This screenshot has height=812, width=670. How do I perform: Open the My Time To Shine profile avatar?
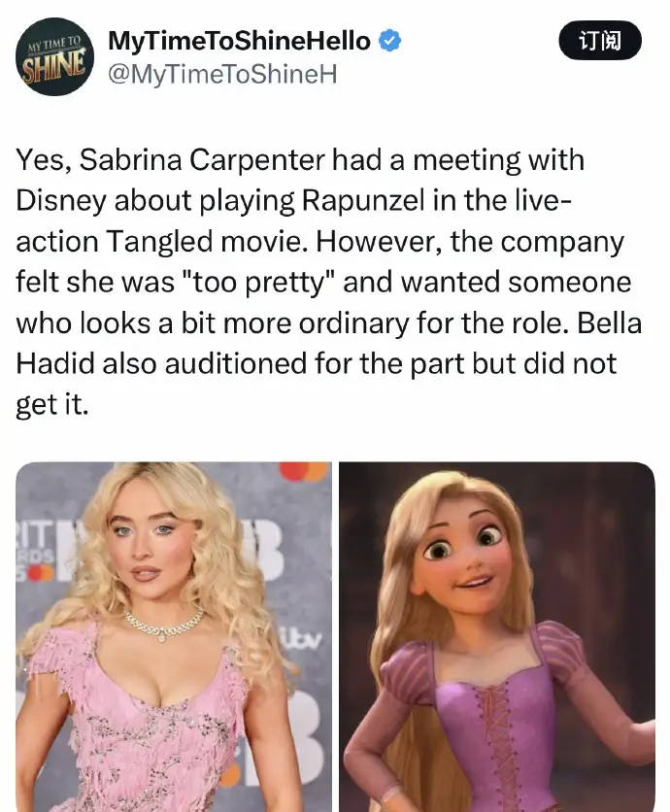[55, 57]
